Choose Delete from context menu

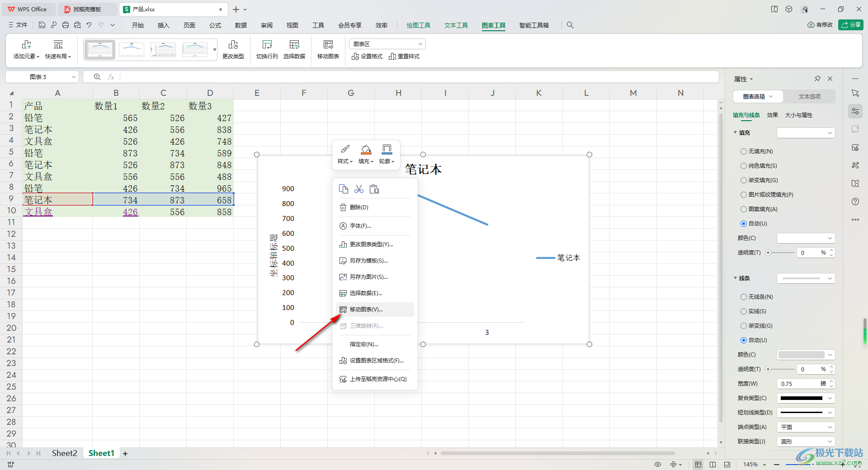click(x=375, y=207)
